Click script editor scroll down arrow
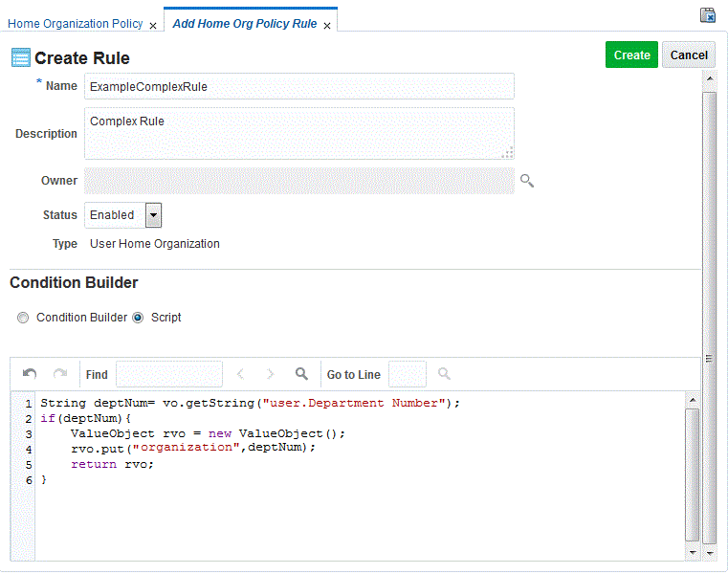 (x=693, y=553)
